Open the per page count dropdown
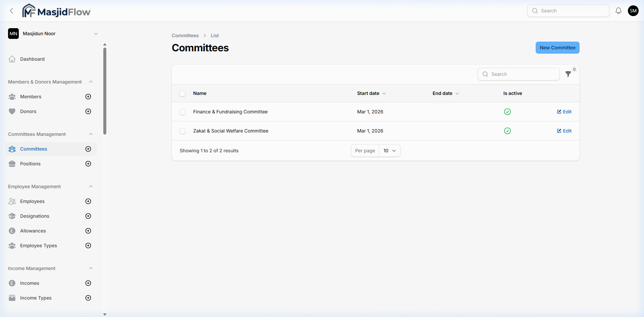This screenshot has width=644, height=317. click(x=389, y=151)
